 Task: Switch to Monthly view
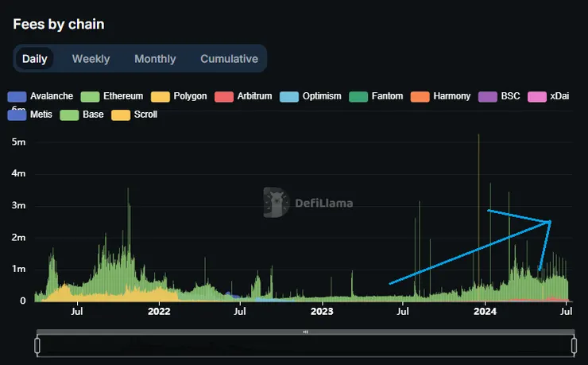click(155, 59)
